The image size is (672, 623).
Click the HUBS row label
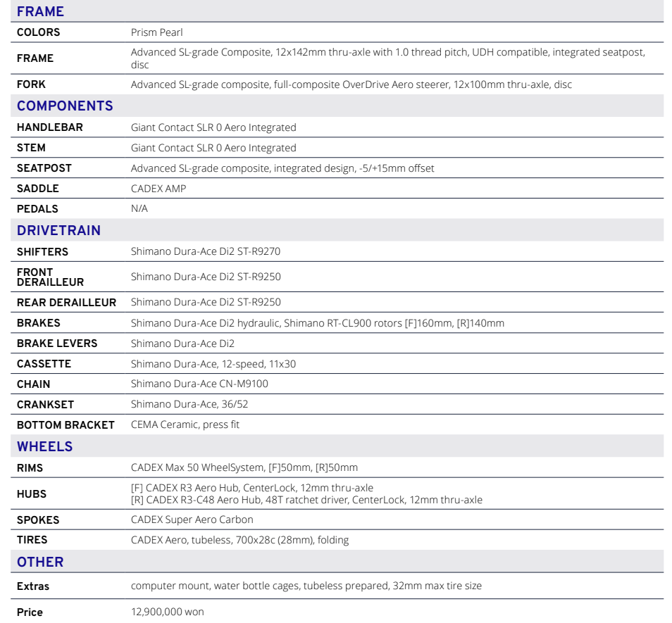click(x=31, y=494)
